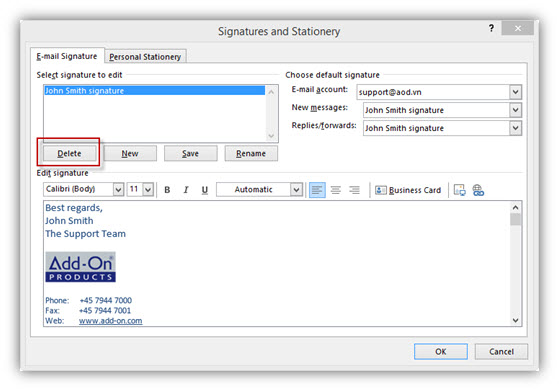Insert a Business Card into signature
Viewport: 559px width, 391px height.
[408, 190]
